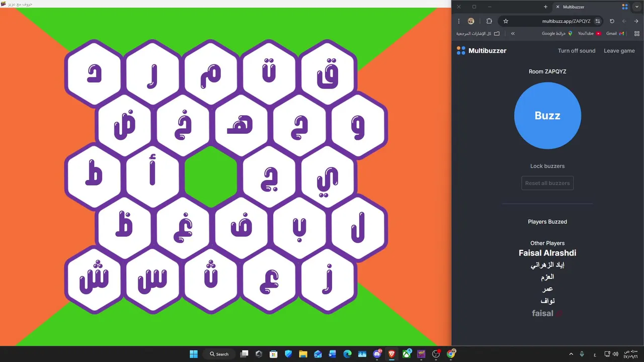Click the Reset all buzzers button
644x362 pixels.
click(x=547, y=183)
